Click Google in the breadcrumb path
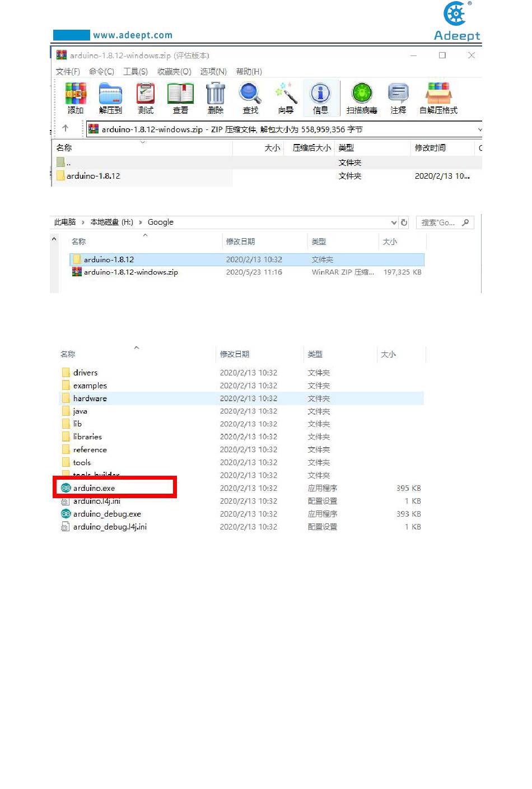 click(x=161, y=222)
